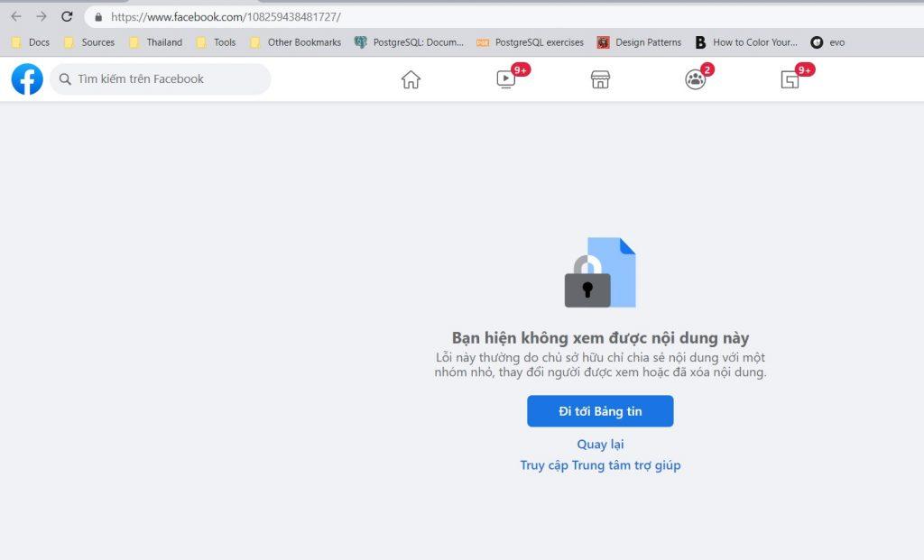This screenshot has height=560, width=924.
Task: Open 'Truy cập Trung tâm trợ giúp' link
Action: tap(600, 465)
